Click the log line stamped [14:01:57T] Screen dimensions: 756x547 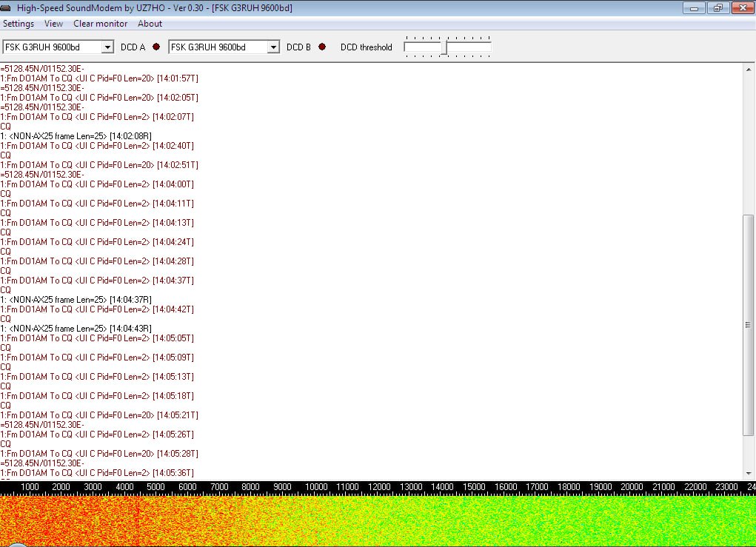coord(99,78)
